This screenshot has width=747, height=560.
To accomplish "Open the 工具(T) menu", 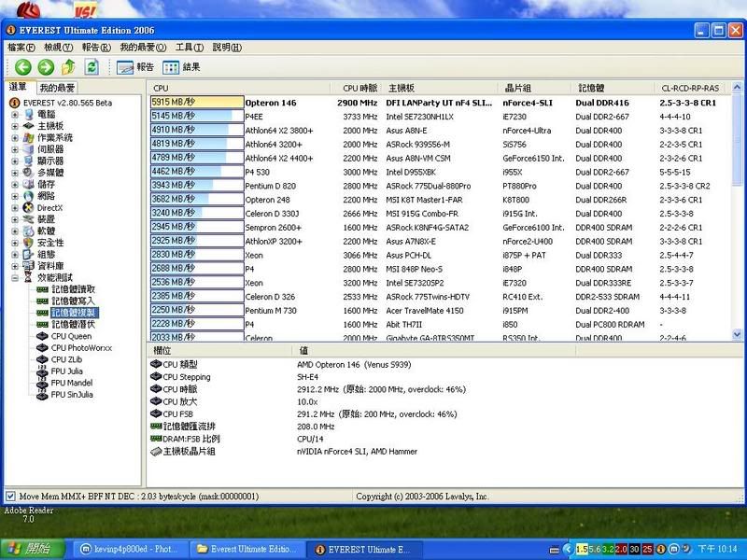I will 190,47.
